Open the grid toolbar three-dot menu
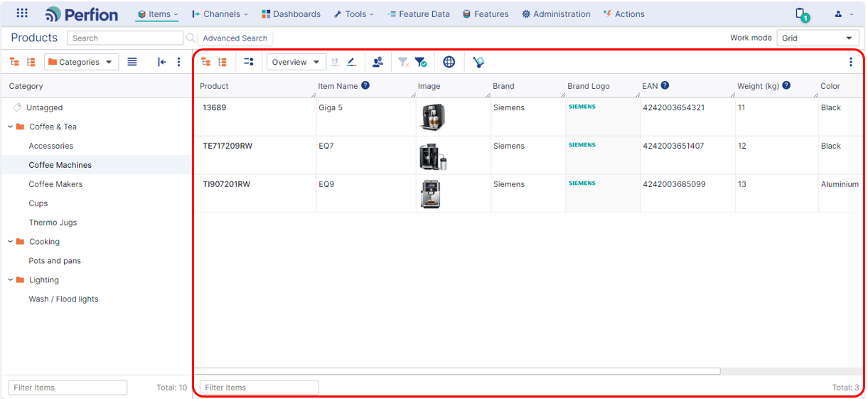Viewport: 868px width, 399px height. (851, 62)
